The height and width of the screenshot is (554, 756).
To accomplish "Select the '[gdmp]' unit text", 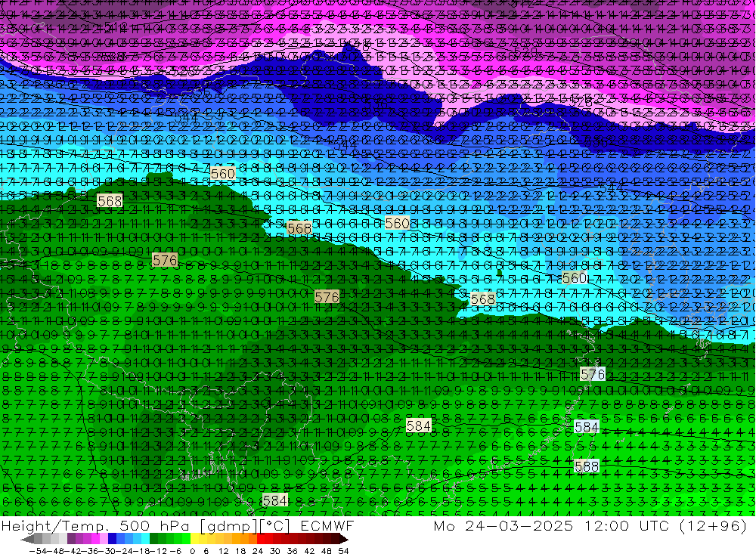I will point(229,526).
